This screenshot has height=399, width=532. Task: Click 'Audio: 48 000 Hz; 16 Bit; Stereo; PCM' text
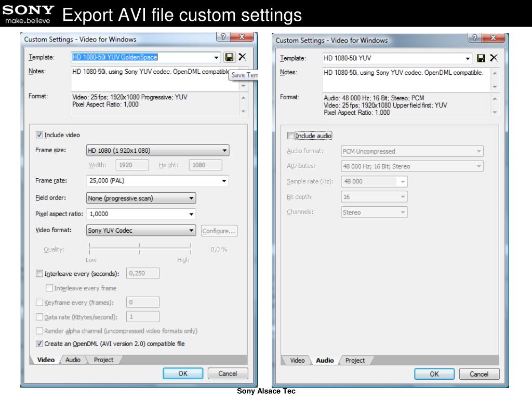pos(374,98)
